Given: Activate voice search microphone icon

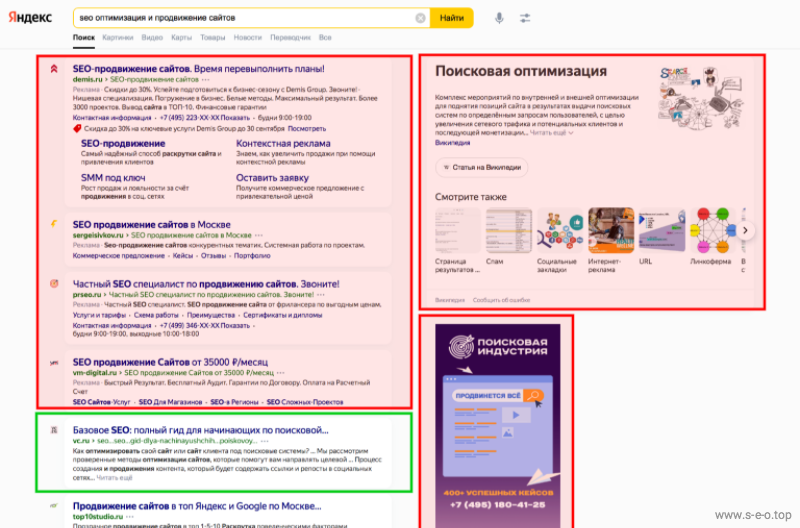Looking at the screenshot, I should pos(499,18).
